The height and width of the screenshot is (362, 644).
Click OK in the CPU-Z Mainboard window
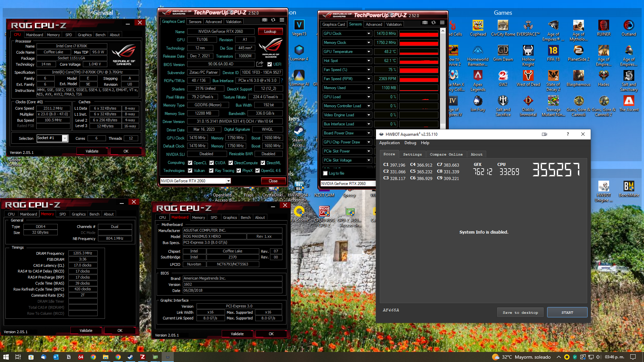coord(271,334)
